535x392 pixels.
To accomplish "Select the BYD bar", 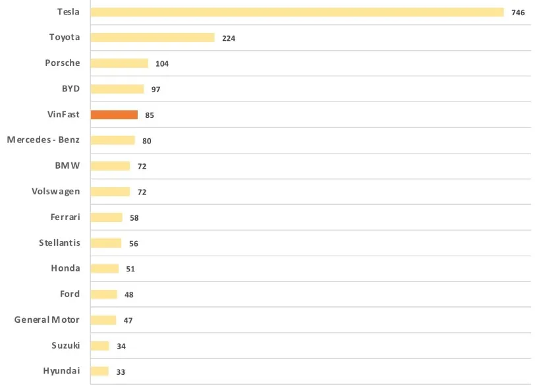I will [x=117, y=89].
